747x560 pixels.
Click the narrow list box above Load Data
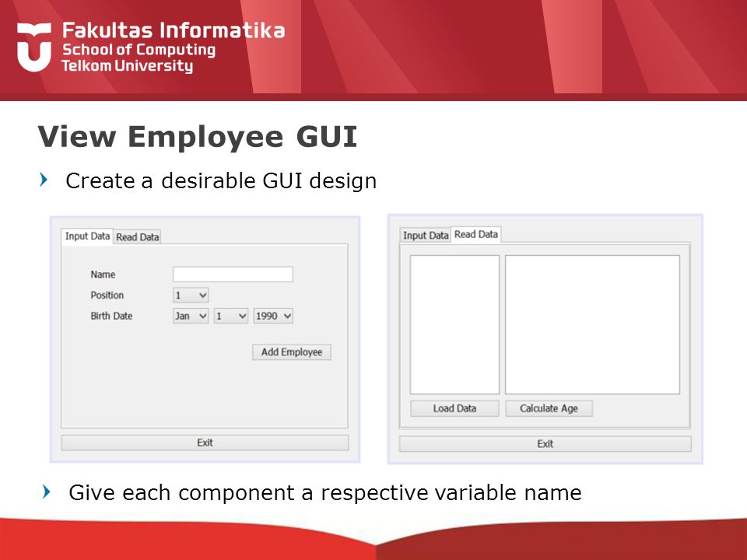pos(454,325)
